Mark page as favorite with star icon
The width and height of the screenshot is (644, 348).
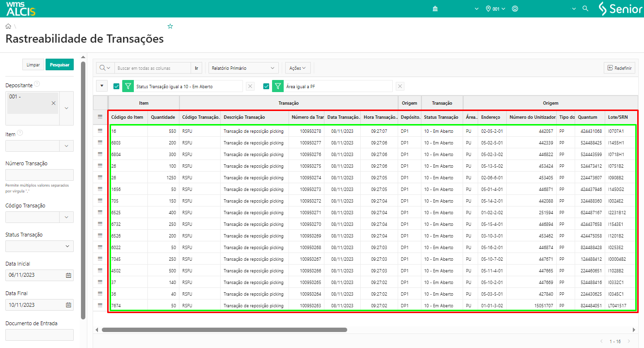point(170,26)
